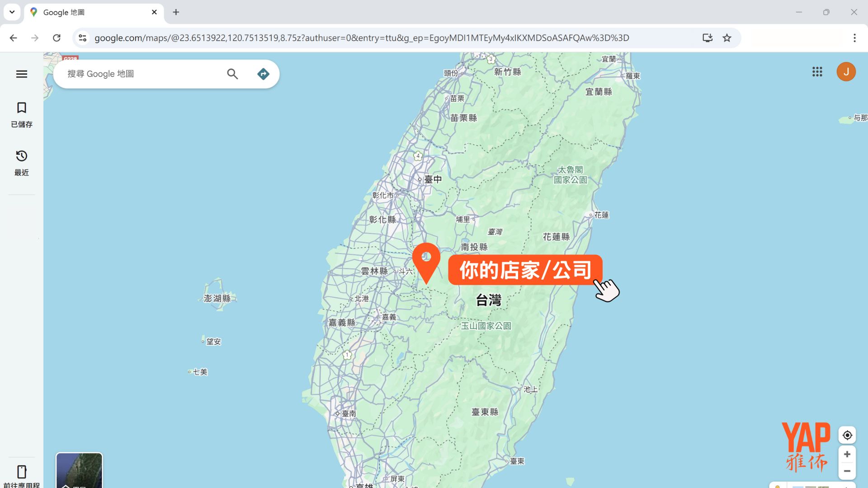Zoom out the map

(847, 471)
